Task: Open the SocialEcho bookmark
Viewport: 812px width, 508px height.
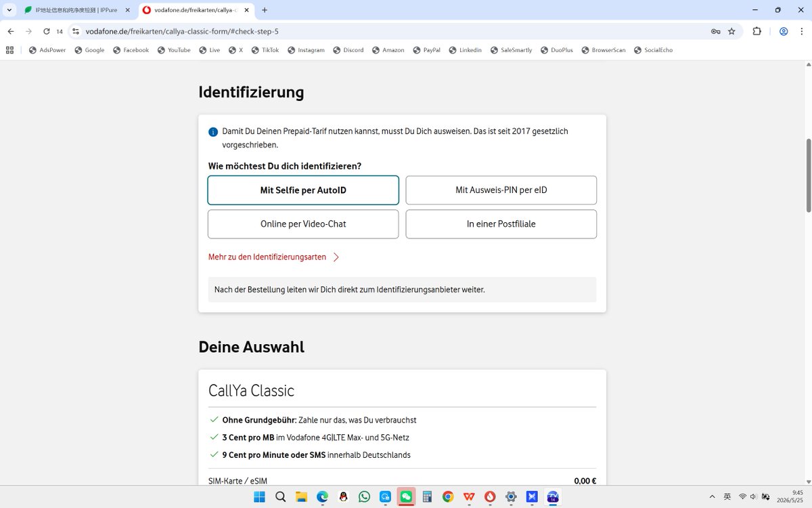Action: (653, 49)
